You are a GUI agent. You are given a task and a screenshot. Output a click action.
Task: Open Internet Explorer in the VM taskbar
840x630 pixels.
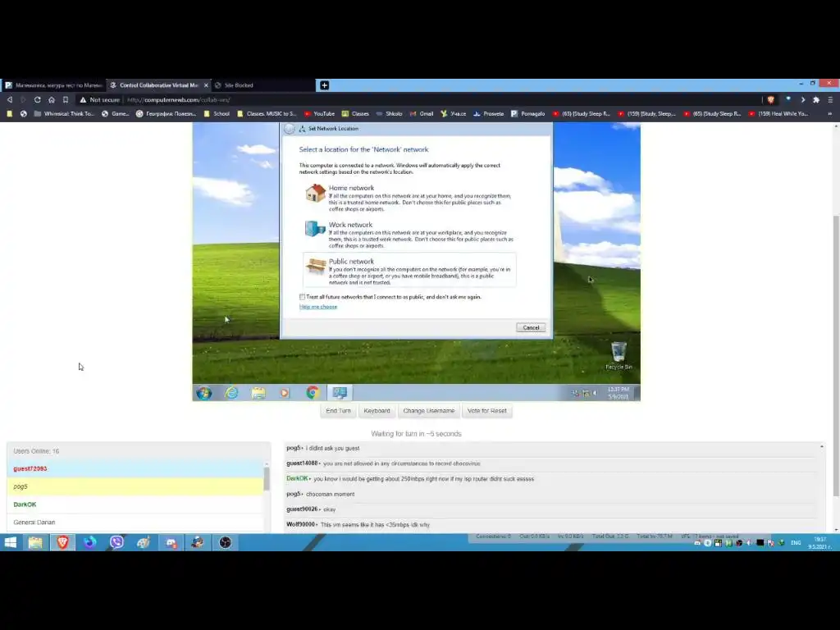pyautogui.click(x=231, y=393)
